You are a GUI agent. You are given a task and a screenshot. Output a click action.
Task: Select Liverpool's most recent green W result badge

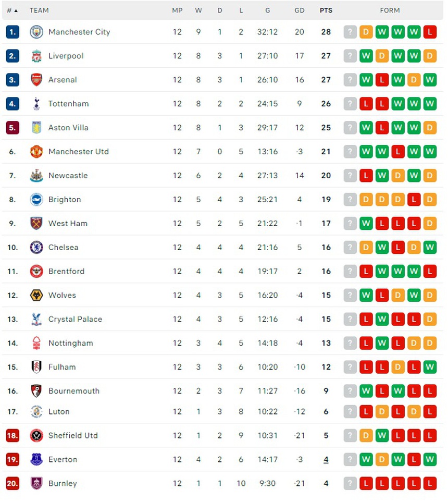point(414,56)
